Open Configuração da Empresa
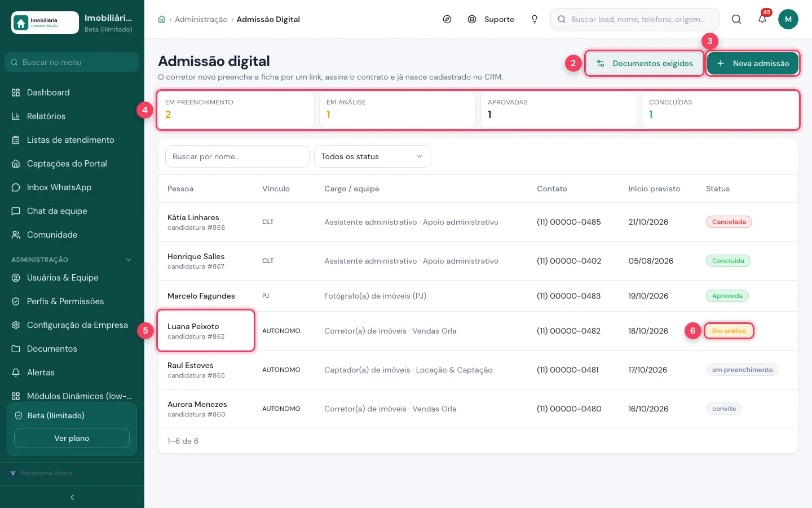 coord(72,325)
